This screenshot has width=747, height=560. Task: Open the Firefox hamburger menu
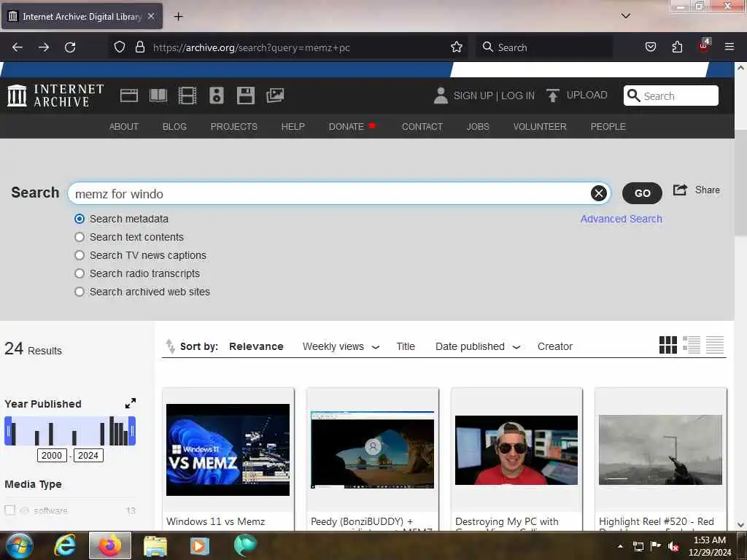(x=729, y=47)
